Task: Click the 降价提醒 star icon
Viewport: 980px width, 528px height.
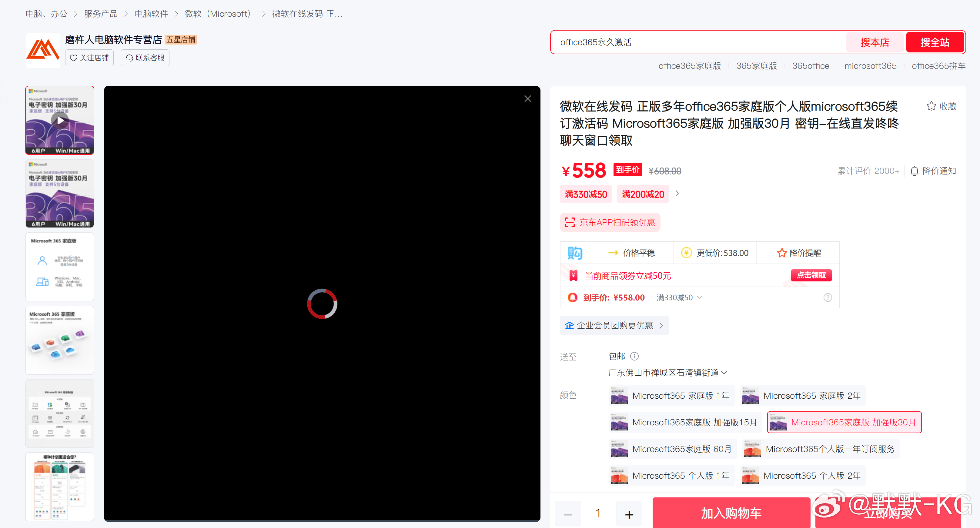Action: point(781,253)
